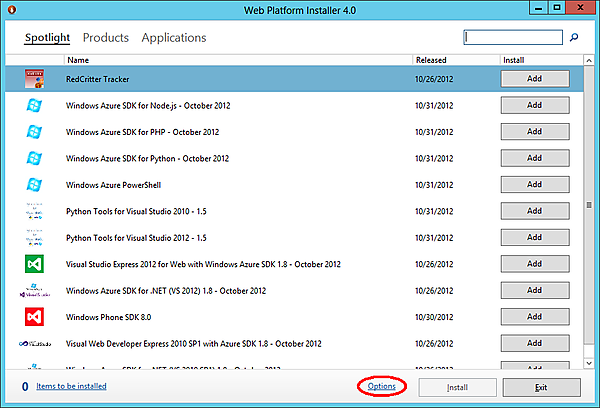This screenshot has width=600, height=408.
Task: Switch to the Applications tab
Action: (x=174, y=38)
